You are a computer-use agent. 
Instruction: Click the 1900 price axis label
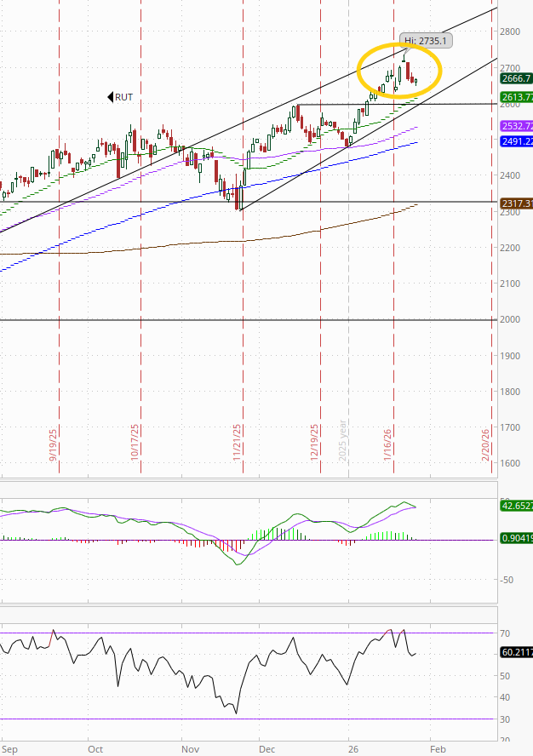point(511,356)
